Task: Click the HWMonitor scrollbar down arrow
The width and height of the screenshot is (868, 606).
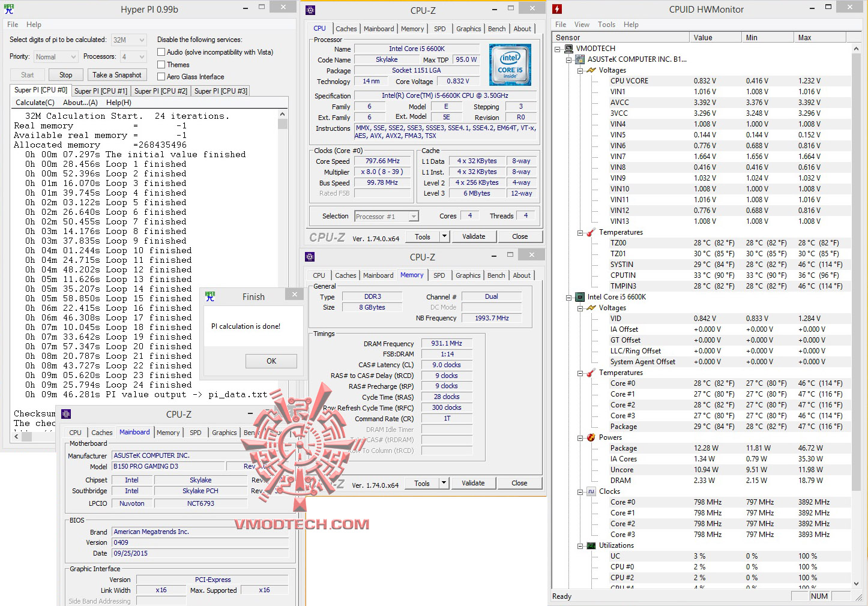Action: [x=856, y=583]
